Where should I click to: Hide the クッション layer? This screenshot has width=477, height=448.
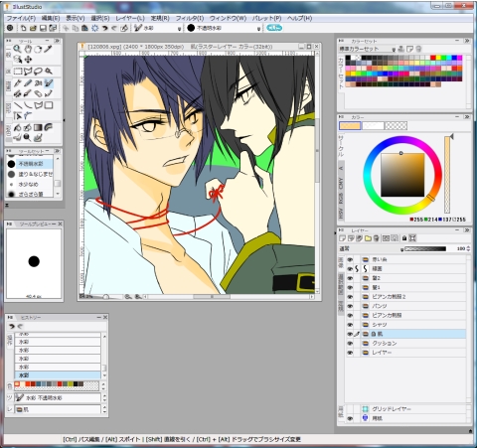pyautogui.click(x=350, y=344)
